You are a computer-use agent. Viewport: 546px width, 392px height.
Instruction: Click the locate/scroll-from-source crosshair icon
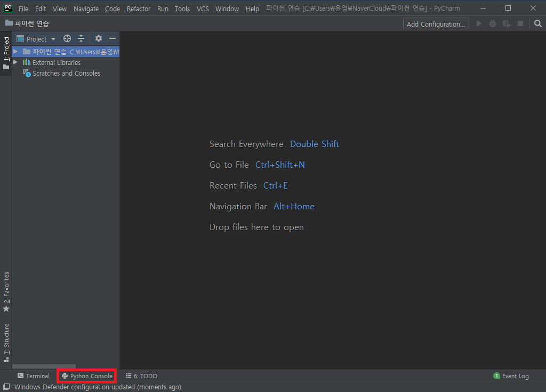[x=67, y=38]
